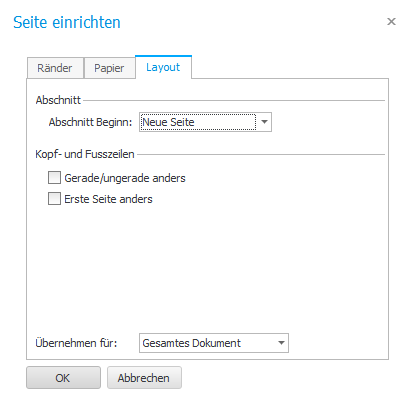Click the Übernehmen für: label
This screenshot has width=413, height=415.
76,343
